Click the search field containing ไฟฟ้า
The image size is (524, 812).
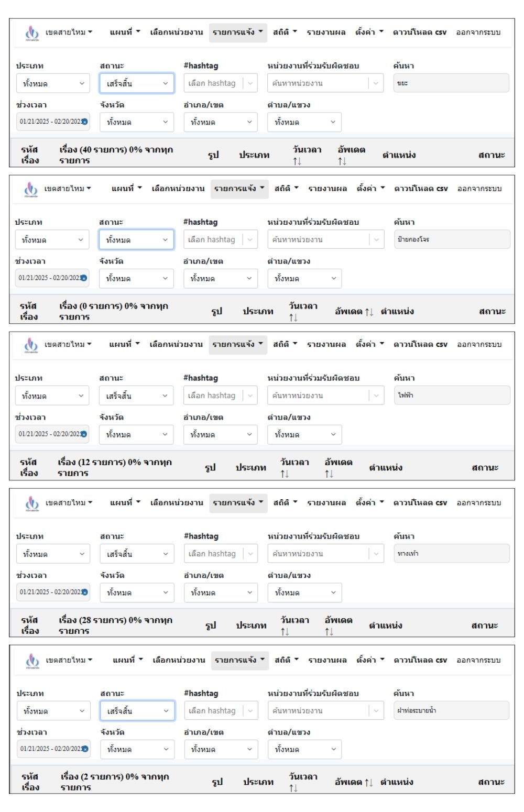[x=452, y=396]
